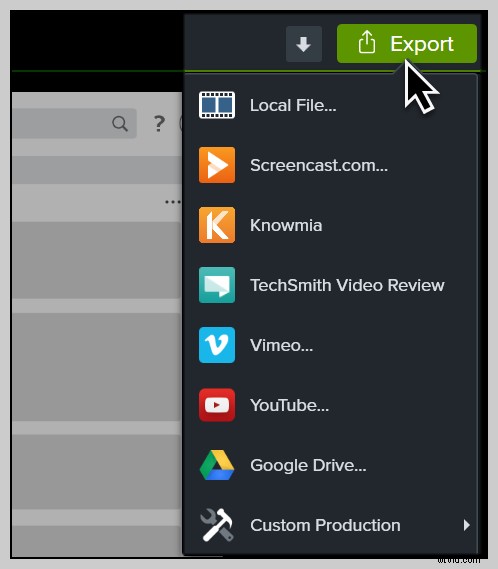This screenshot has height=569, width=498.
Task: Select the Local File filmstrip icon
Action: click(x=217, y=105)
